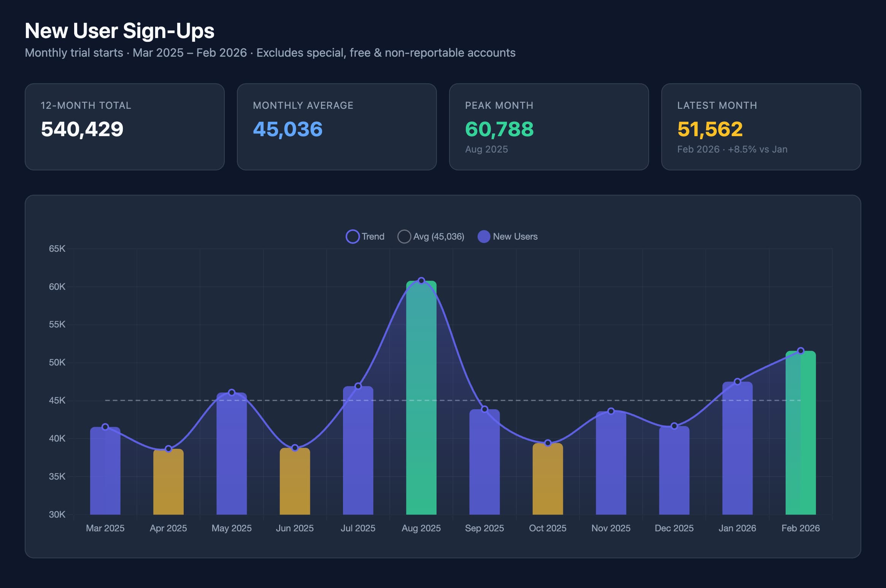Select the Feb 2026 green bar
Screen dimensions: 886x588
coord(800,434)
